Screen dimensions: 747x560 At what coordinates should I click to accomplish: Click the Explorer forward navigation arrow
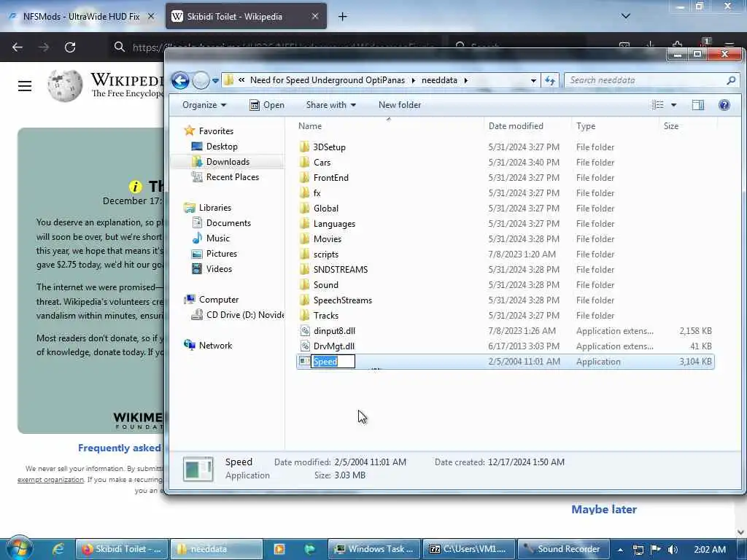coord(201,80)
